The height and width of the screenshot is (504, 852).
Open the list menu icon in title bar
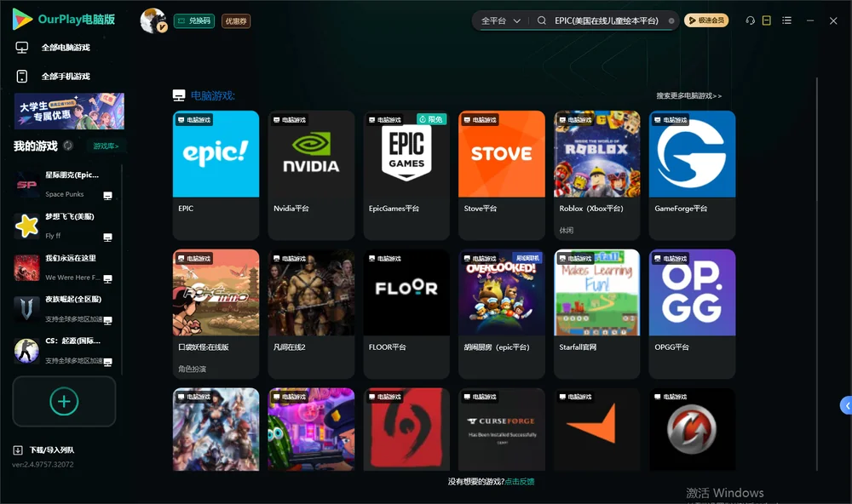coord(786,20)
